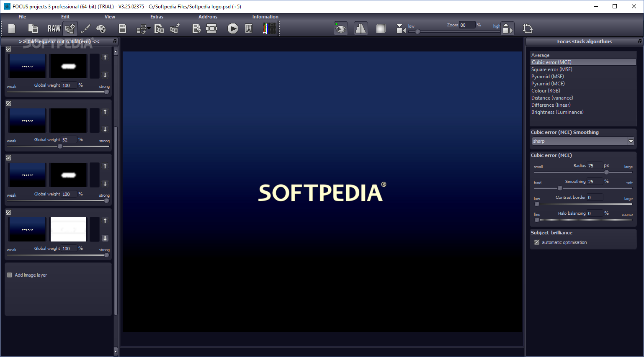
Task: Open the Add-ons menu
Action: pyautogui.click(x=208, y=17)
